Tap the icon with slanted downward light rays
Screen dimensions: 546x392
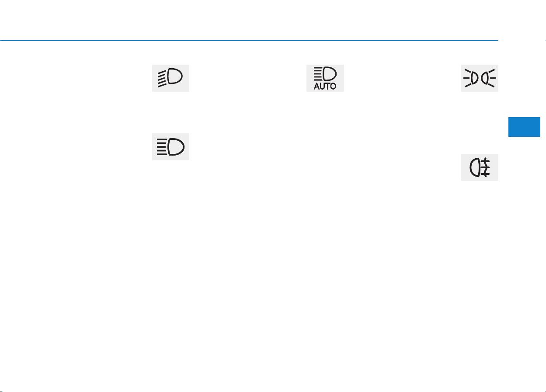170,78
